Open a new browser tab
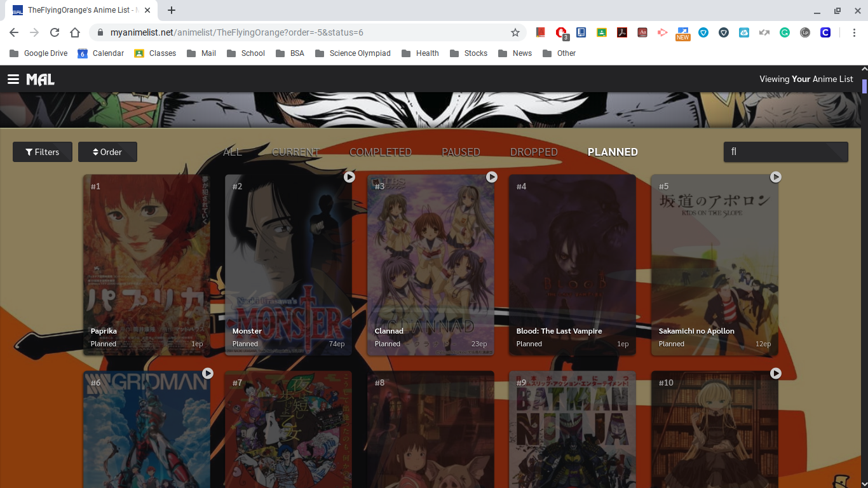868x488 pixels. point(172,10)
